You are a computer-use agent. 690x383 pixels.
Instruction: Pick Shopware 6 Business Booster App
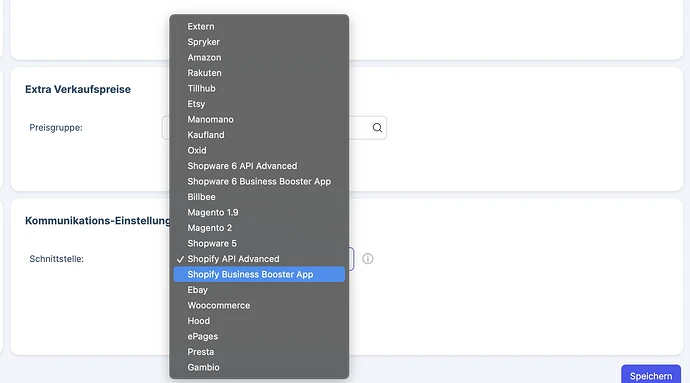tap(259, 181)
